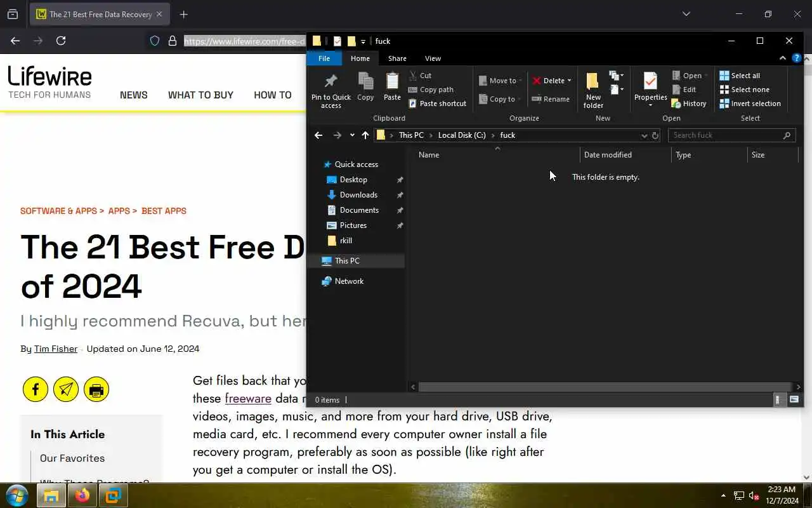Reload the page in the browser
The width and height of the screenshot is (812, 508).
tap(61, 41)
